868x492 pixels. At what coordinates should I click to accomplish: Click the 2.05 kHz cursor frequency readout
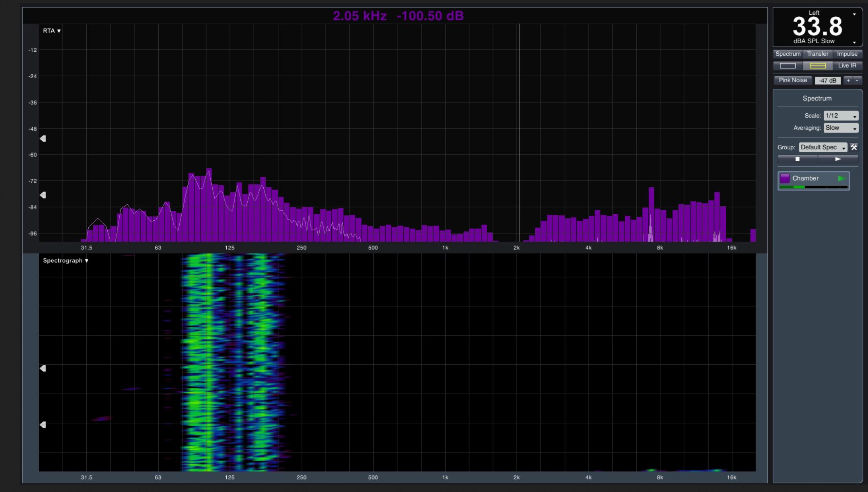(x=360, y=16)
